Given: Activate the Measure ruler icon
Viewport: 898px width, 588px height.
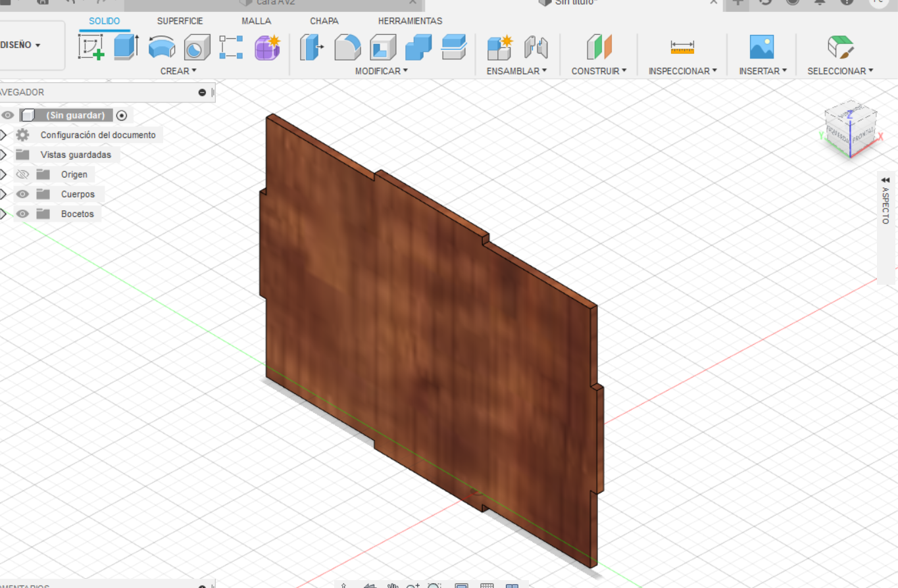Looking at the screenshot, I should coord(682,47).
